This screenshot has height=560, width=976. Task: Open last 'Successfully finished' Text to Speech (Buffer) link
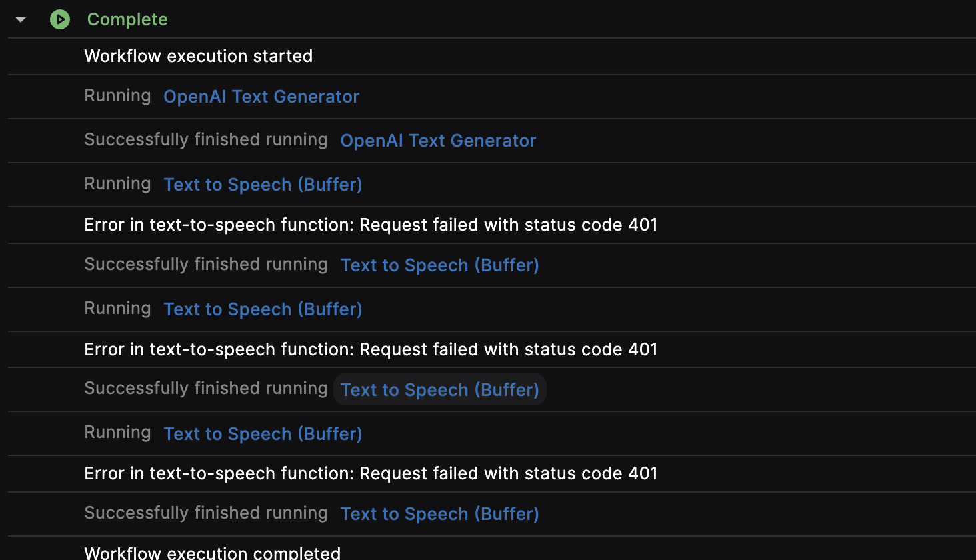pos(439,514)
